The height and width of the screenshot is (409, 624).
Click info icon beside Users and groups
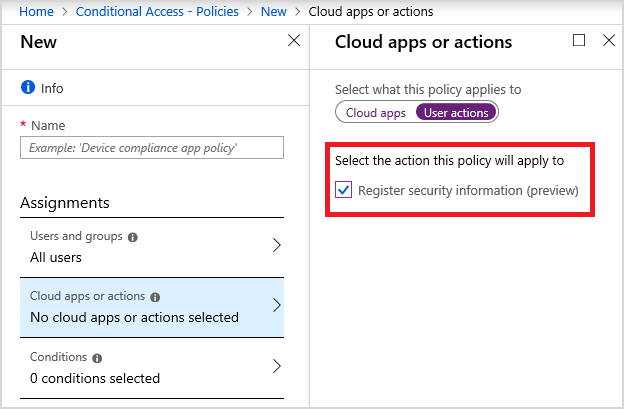coord(133,237)
